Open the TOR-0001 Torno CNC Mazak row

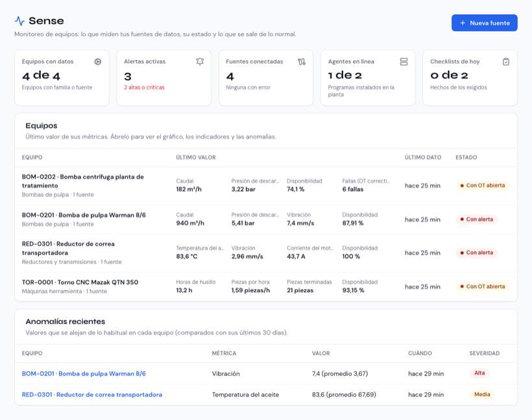pos(266,286)
